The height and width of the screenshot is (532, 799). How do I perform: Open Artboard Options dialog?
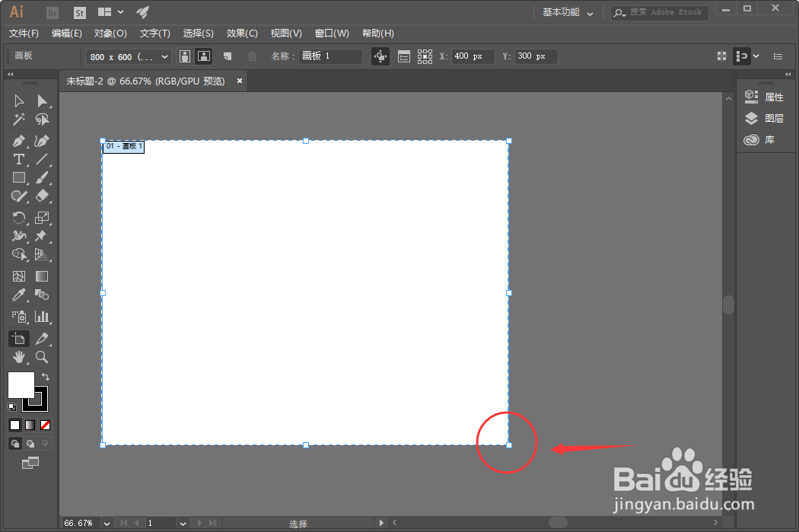tap(403, 56)
